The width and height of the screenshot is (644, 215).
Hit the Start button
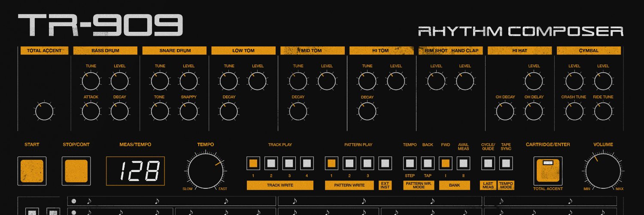32,171
